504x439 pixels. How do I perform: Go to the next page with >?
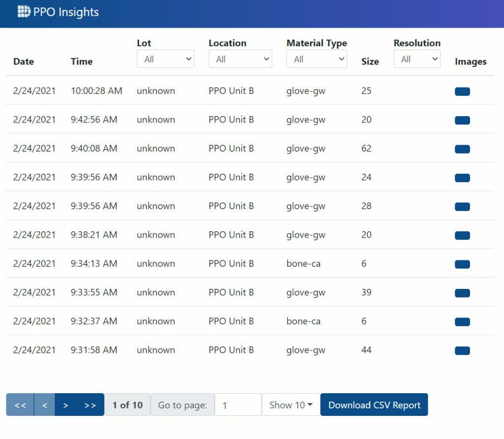(65, 405)
